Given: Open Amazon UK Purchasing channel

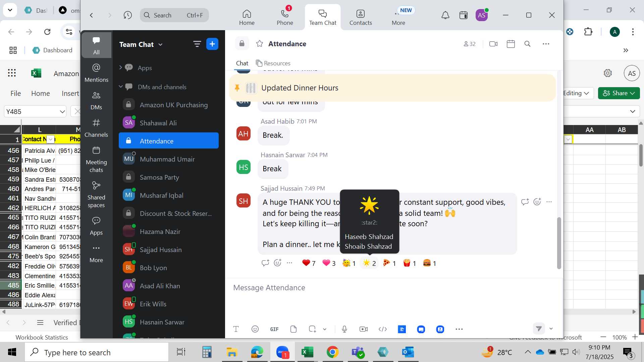Looking at the screenshot, I should pyautogui.click(x=169, y=105).
